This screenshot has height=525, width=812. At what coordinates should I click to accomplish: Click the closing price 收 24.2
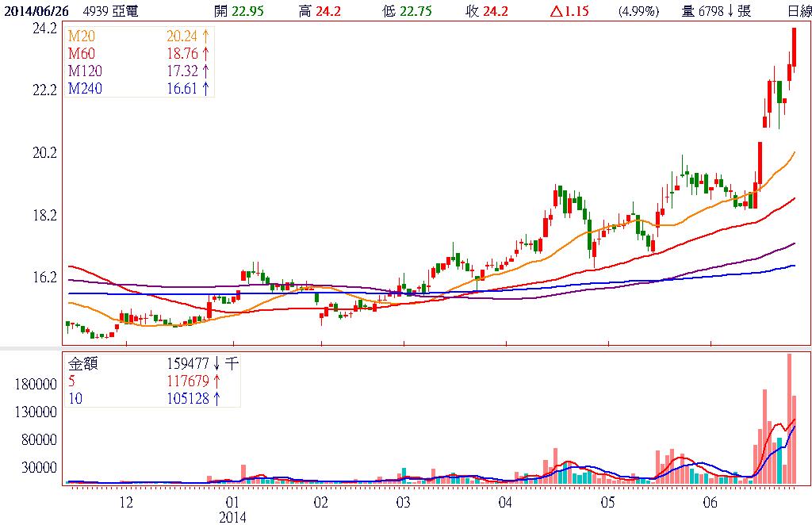pyautogui.click(x=487, y=11)
